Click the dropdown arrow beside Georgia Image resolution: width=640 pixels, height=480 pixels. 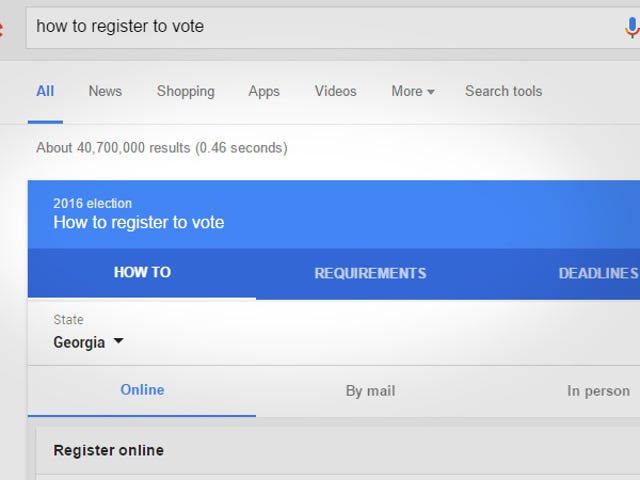[118, 340]
